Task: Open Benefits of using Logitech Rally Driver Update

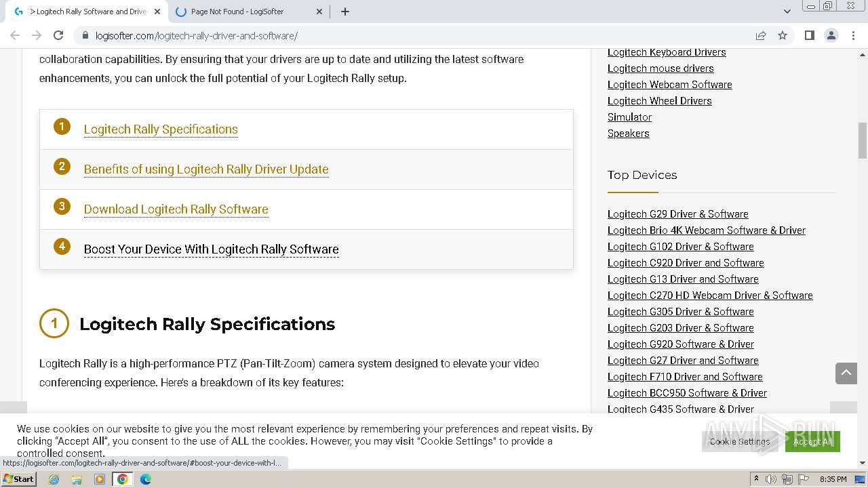Action: pyautogui.click(x=206, y=169)
